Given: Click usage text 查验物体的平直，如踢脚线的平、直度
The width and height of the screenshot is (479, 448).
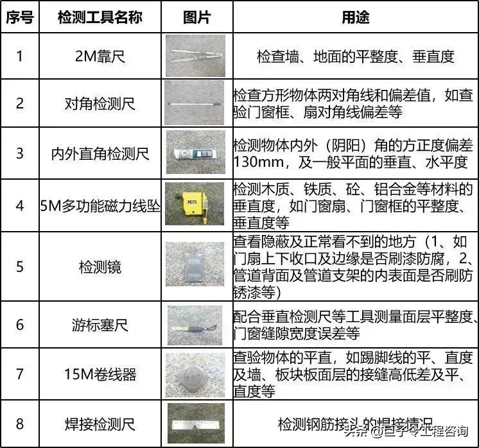Looking at the screenshot, I should tap(353, 358).
